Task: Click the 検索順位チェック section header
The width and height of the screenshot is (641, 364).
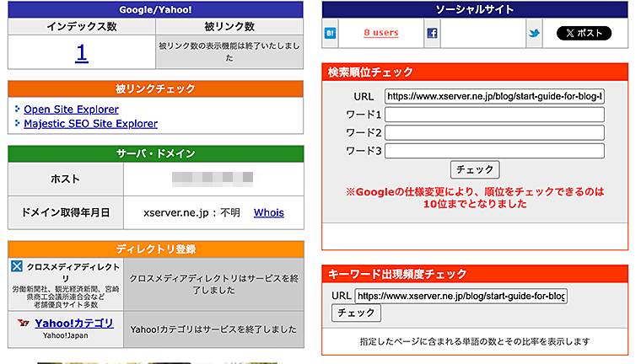Action: click(475, 72)
